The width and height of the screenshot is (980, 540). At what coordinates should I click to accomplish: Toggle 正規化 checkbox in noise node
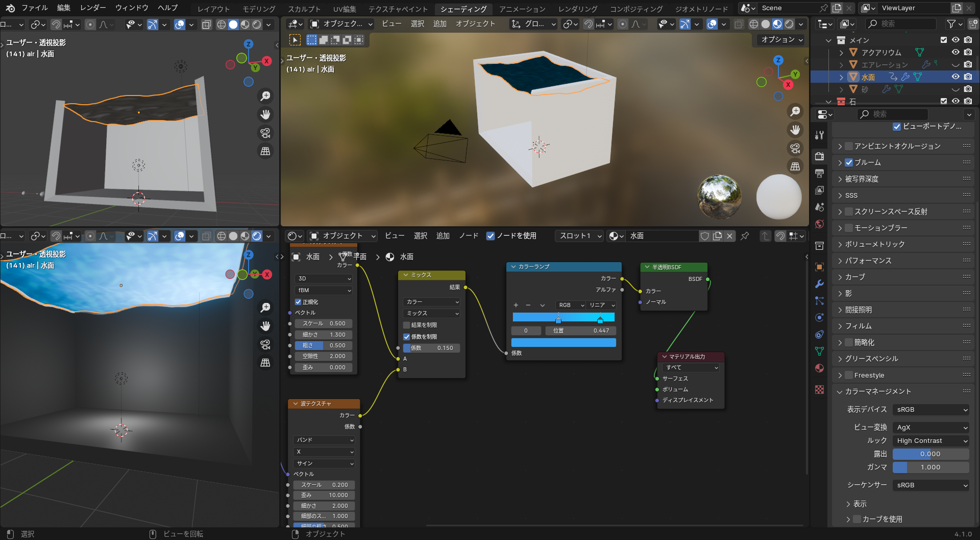(x=298, y=302)
